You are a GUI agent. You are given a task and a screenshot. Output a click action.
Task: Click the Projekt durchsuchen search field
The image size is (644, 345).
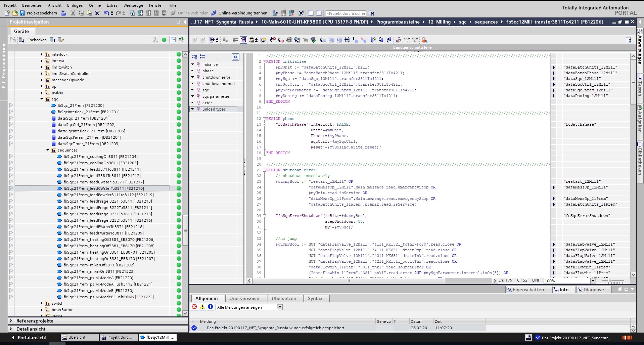click(x=346, y=13)
